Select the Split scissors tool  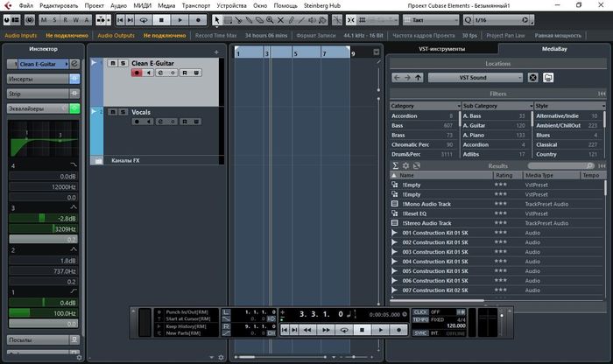click(238, 20)
